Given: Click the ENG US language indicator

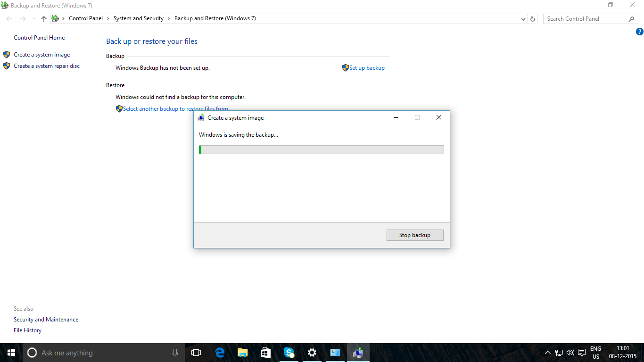Looking at the screenshot, I should 596,353.
